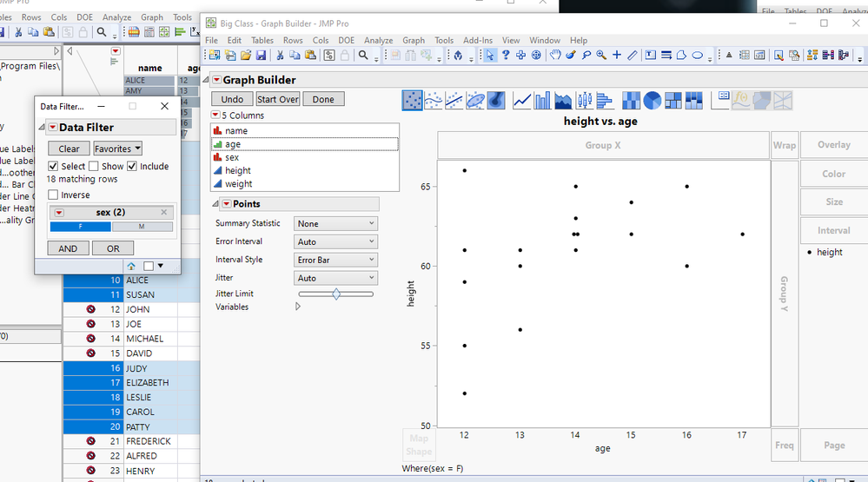Select the Lasso tool
Image resolution: width=868 pixels, height=482 pixels.
click(x=586, y=56)
